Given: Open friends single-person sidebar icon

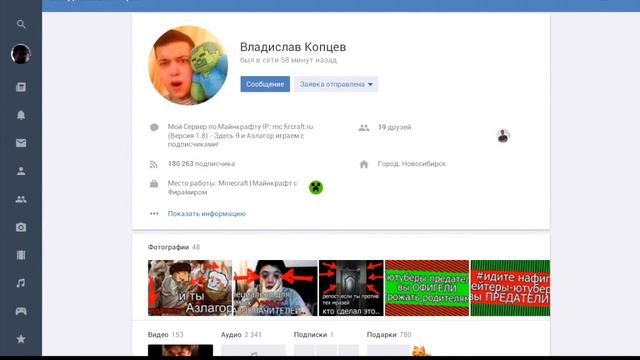Looking at the screenshot, I should pos(21,171).
